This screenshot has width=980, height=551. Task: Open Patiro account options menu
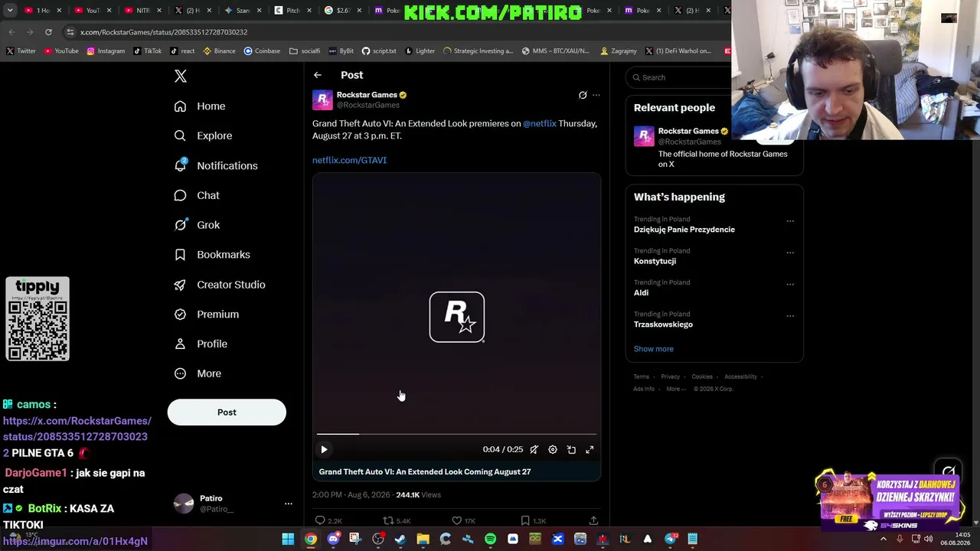[x=289, y=504]
